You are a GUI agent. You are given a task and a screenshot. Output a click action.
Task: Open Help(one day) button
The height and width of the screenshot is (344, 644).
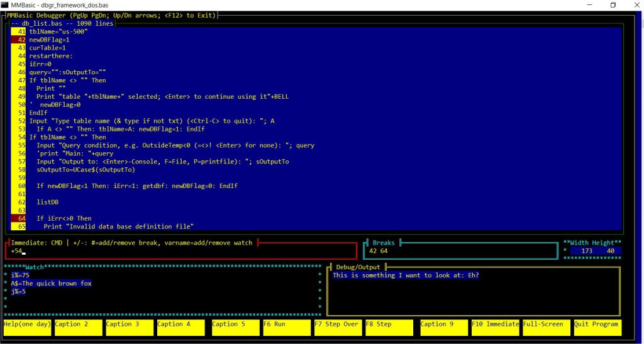tap(27, 327)
